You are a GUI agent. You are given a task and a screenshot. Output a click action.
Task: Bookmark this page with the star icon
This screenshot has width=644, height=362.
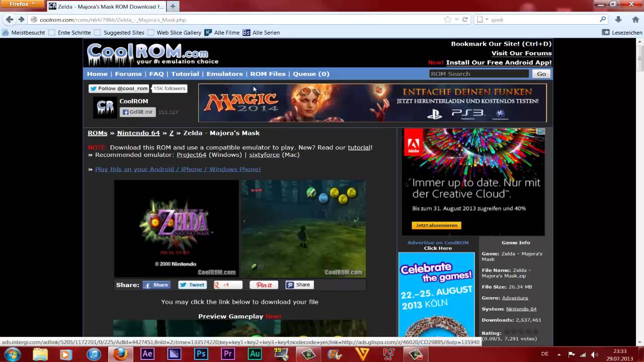tap(447, 20)
